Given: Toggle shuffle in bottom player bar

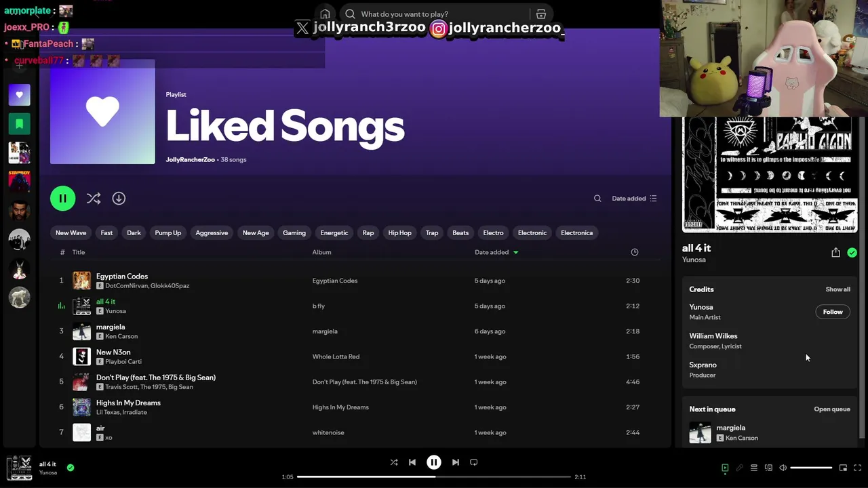Looking at the screenshot, I should [394, 462].
